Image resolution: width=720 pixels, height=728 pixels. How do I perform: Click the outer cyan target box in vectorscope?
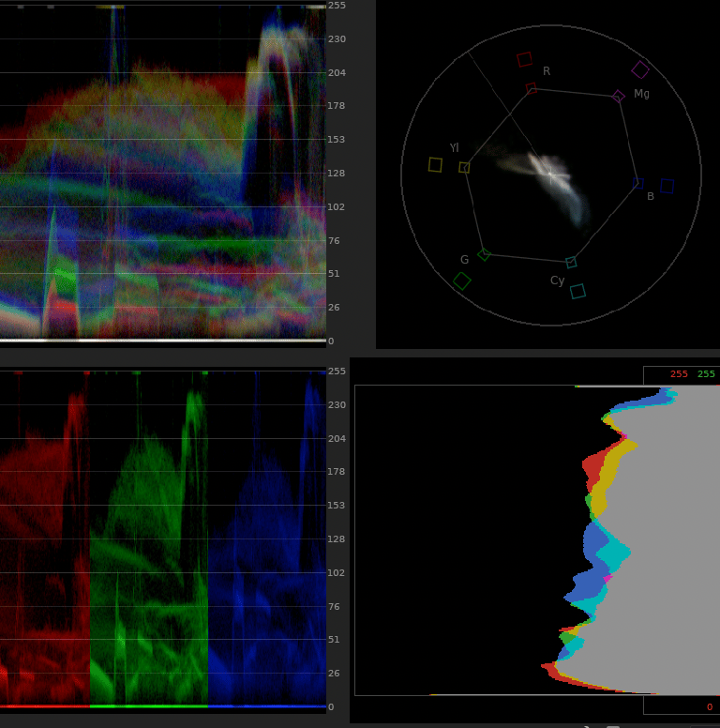(x=577, y=291)
